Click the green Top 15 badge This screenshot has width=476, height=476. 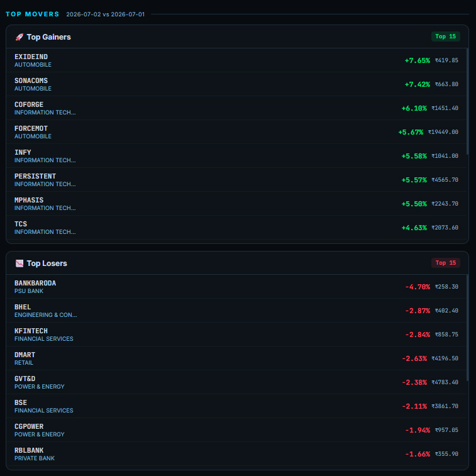(445, 36)
